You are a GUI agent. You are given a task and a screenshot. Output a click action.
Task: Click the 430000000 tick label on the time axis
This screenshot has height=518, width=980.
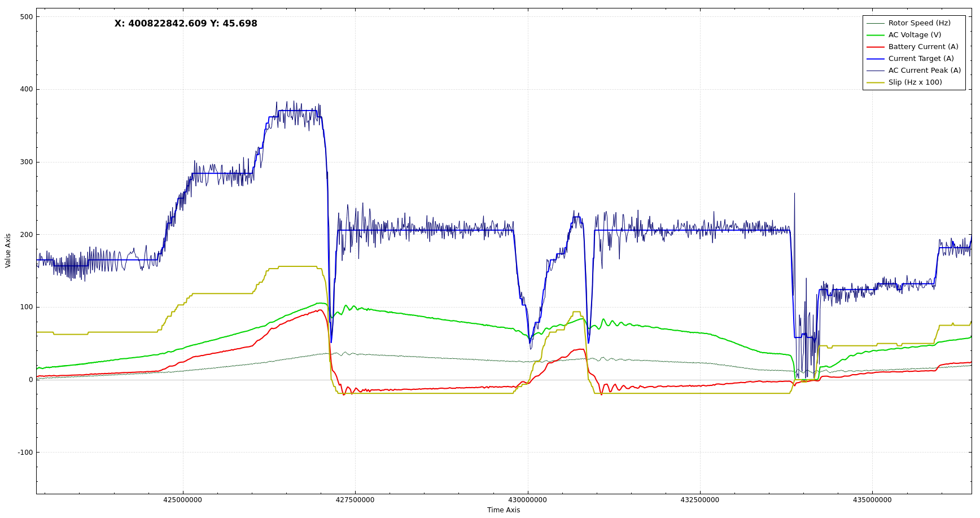click(527, 500)
